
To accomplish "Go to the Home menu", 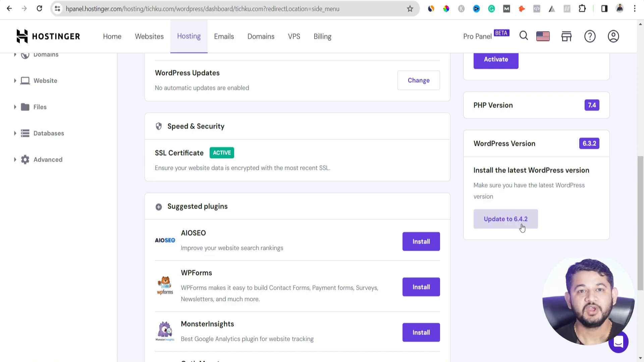I will pyautogui.click(x=112, y=36).
